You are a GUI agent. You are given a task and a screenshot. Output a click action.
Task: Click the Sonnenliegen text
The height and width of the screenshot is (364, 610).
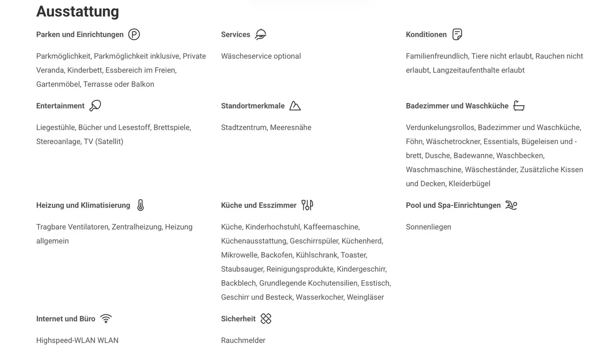pos(428,227)
